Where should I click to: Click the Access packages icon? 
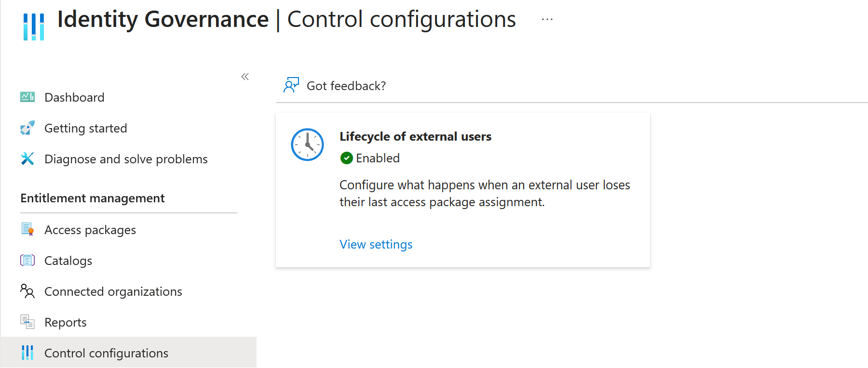click(x=27, y=230)
